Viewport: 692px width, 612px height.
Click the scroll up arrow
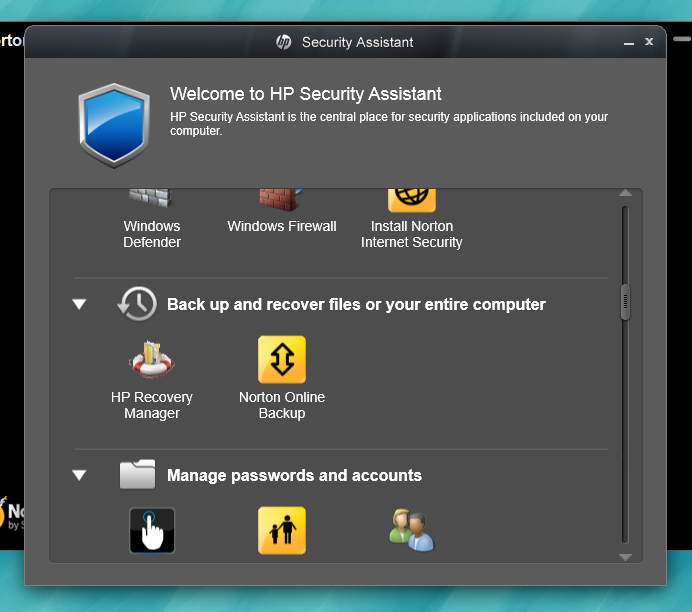tap(625, 193)
